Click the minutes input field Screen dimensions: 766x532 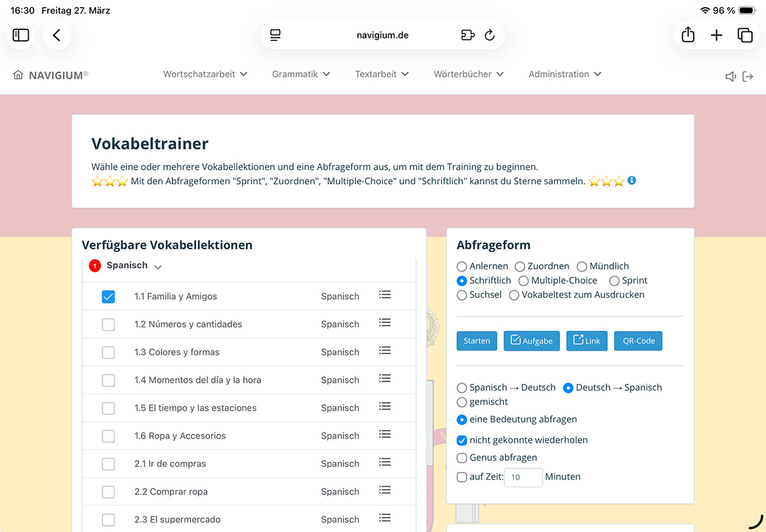[523, 477]
